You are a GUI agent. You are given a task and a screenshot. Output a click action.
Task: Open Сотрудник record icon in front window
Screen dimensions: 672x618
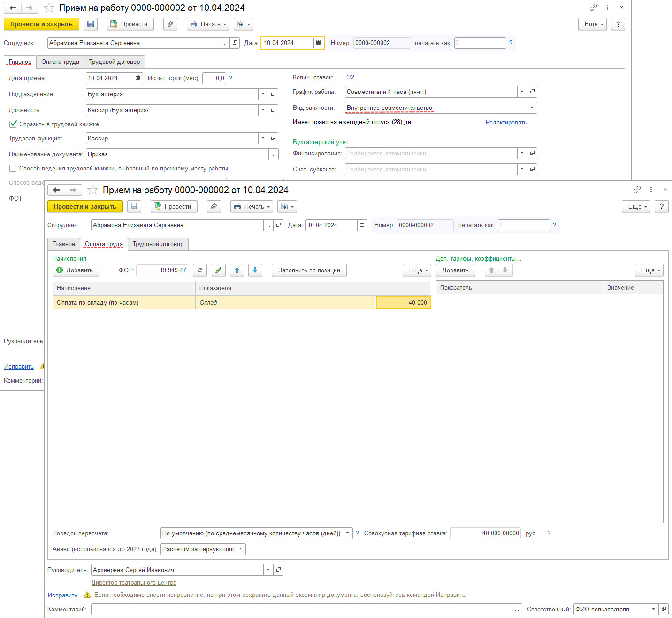(x=278, y=225)
